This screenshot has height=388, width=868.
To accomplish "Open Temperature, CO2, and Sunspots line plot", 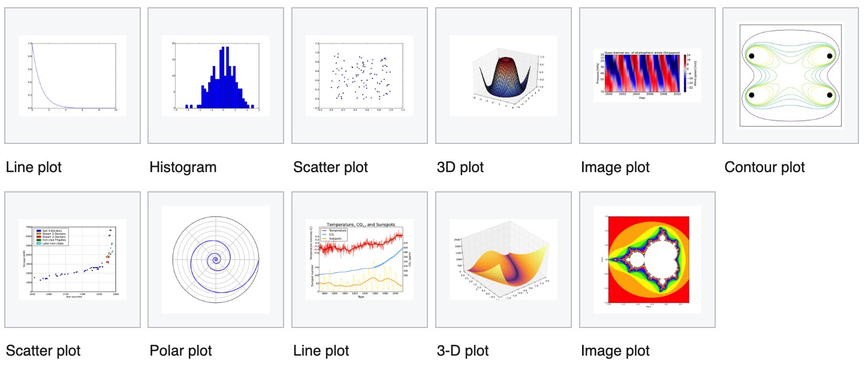I will [x=360, y=260].
